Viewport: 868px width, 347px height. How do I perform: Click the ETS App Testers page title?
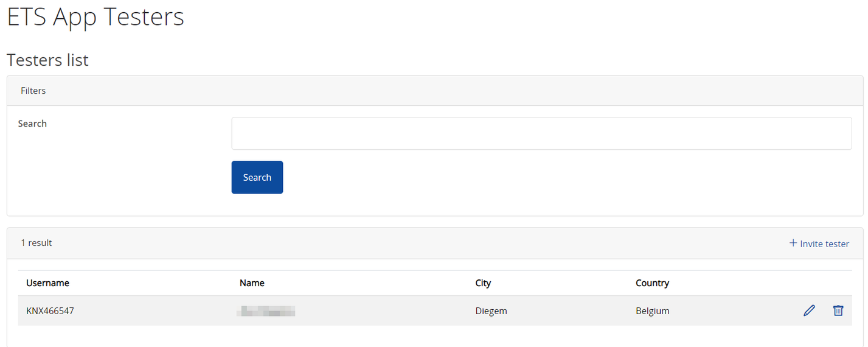95,16
